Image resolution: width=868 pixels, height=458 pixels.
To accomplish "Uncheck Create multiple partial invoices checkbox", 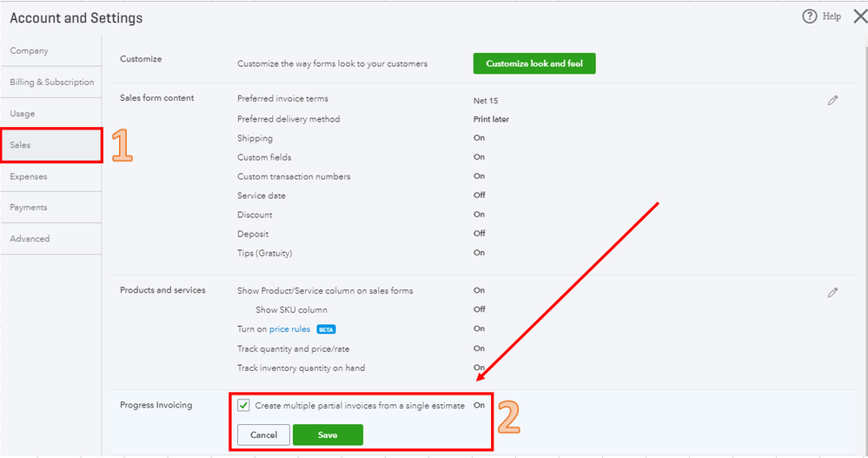I will 243,405.
